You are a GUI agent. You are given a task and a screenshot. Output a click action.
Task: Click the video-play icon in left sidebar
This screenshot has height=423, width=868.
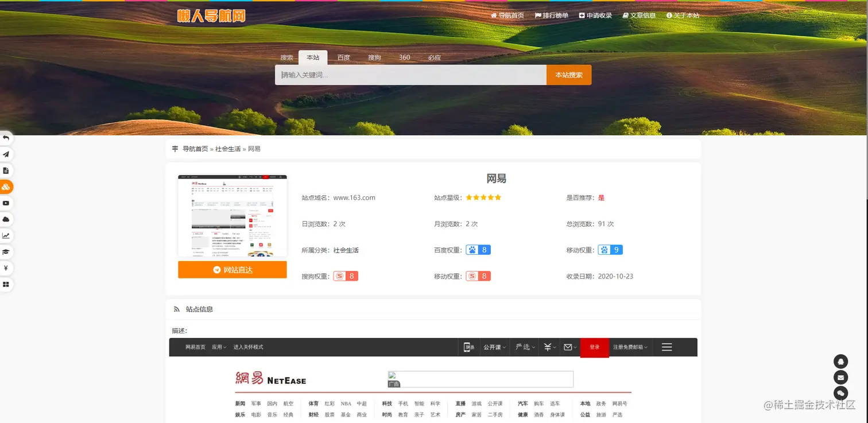click(6, 203)
